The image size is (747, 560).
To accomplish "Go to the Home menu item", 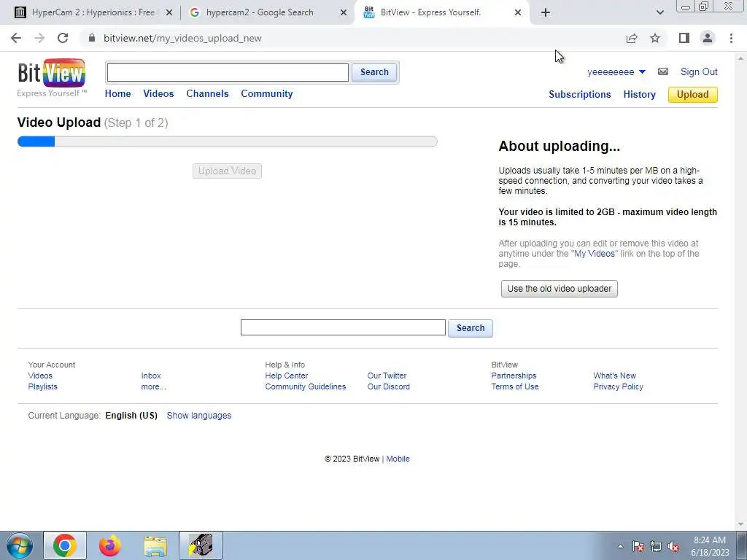I will coord(117,94).
